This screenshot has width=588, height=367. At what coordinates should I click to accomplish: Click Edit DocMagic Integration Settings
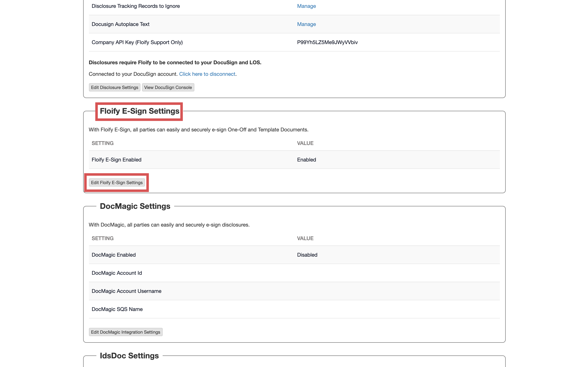coord(125,332)
